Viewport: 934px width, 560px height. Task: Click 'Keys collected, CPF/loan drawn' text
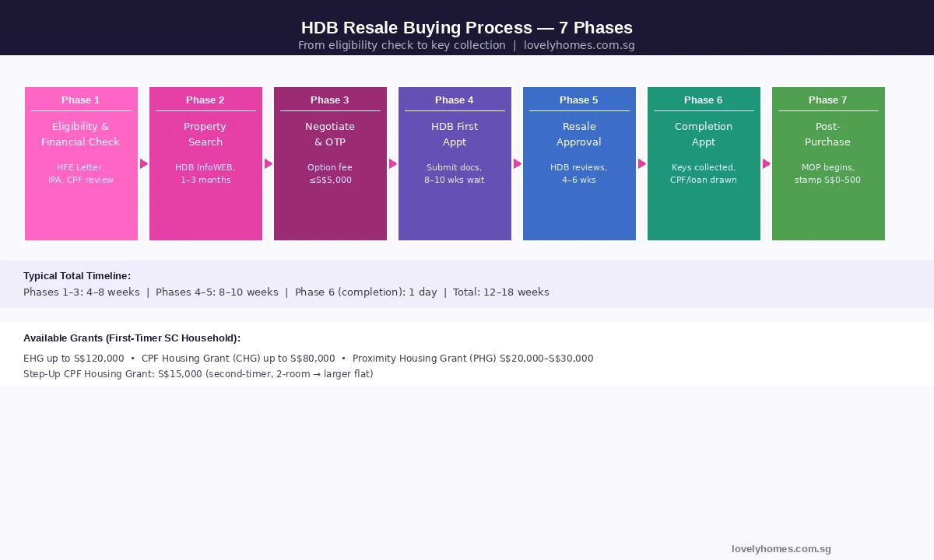(704, 173)
